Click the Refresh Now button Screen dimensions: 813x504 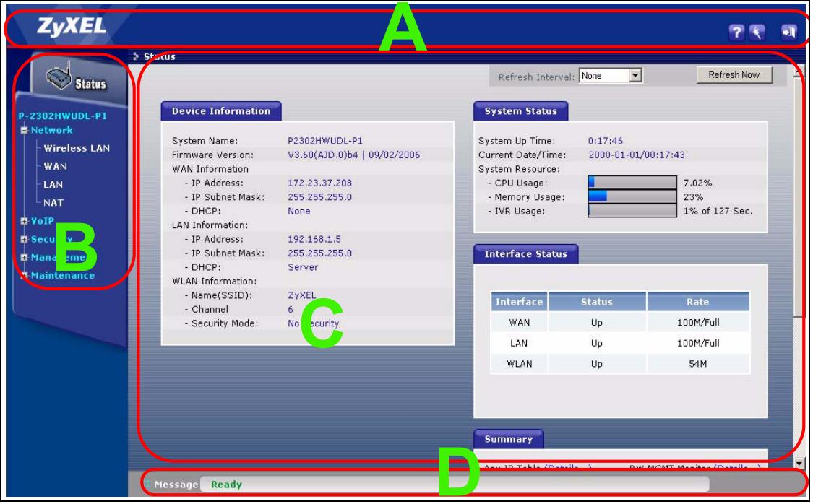[735, 75]
